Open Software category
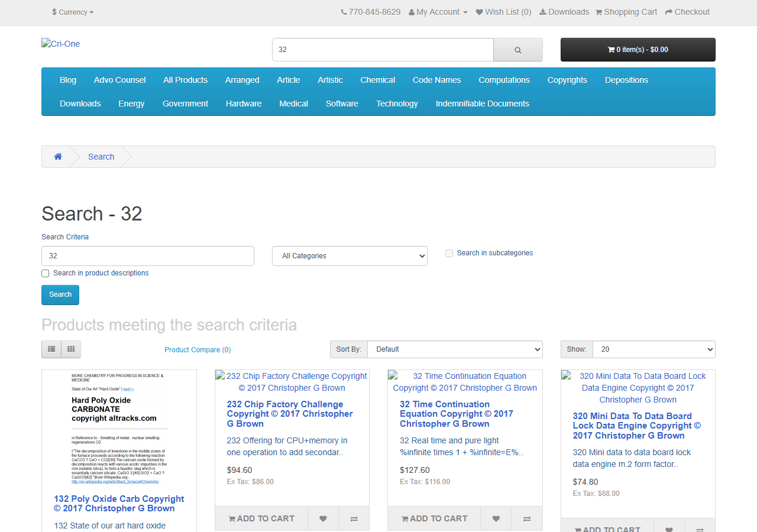This screenshot has width=757, height=532. [x=342, y=103]
